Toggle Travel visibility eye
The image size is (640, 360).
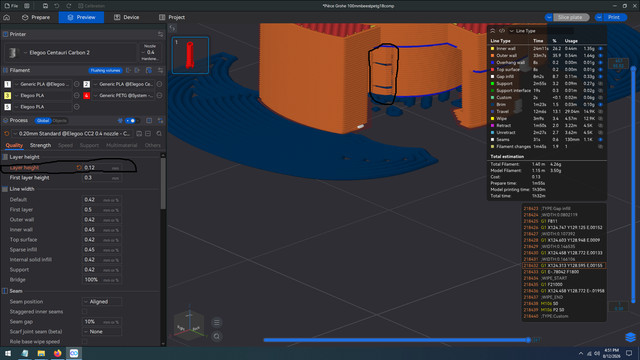point(600,111)
